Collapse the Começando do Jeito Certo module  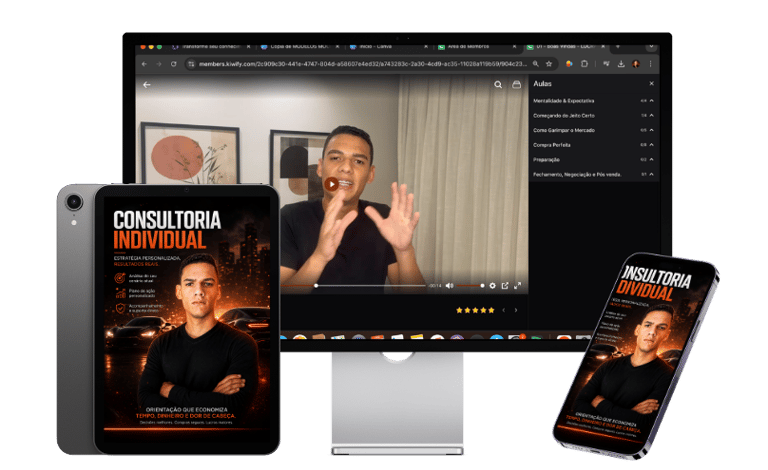pos(651,116)
